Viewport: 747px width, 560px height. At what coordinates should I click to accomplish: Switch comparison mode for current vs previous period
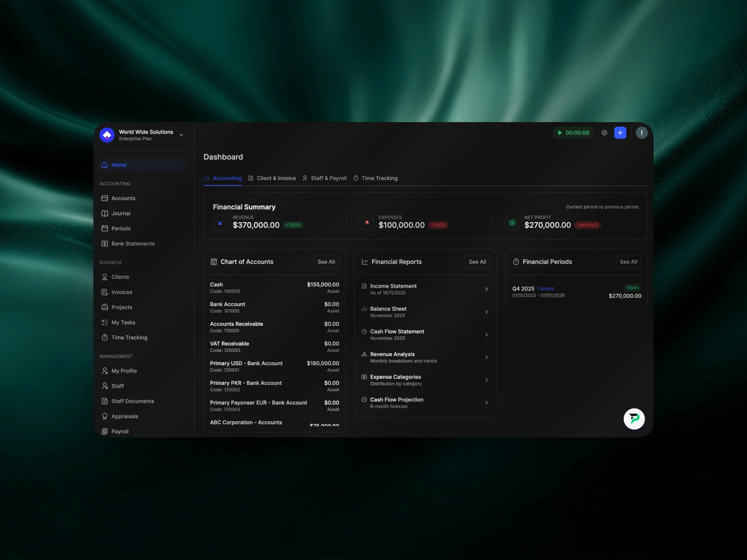pos(602,207)
